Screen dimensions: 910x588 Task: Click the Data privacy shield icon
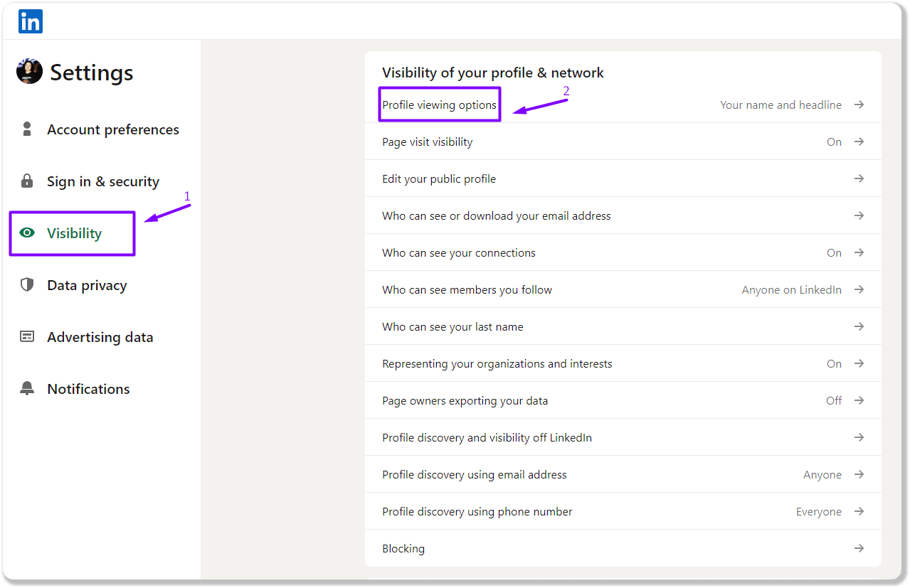27,284
